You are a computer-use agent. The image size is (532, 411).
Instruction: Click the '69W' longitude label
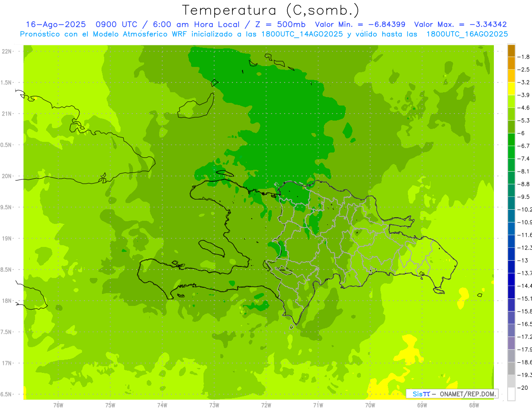tap(422, 405)
